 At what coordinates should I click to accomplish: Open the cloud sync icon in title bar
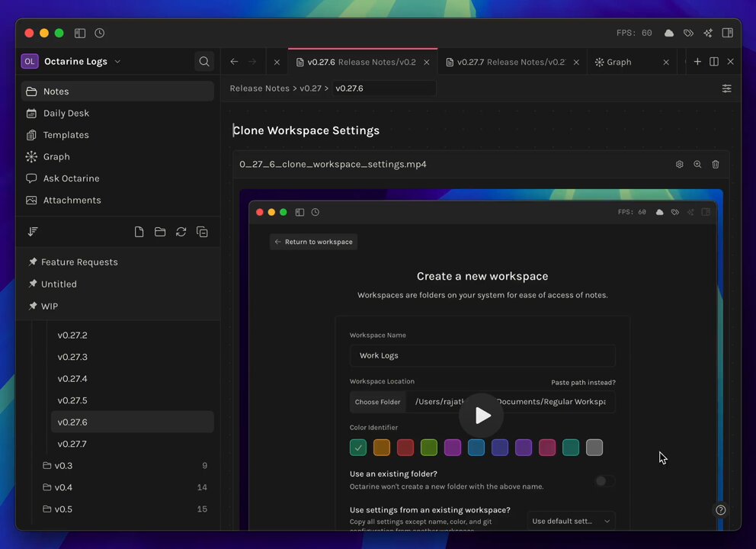[668, 33]
